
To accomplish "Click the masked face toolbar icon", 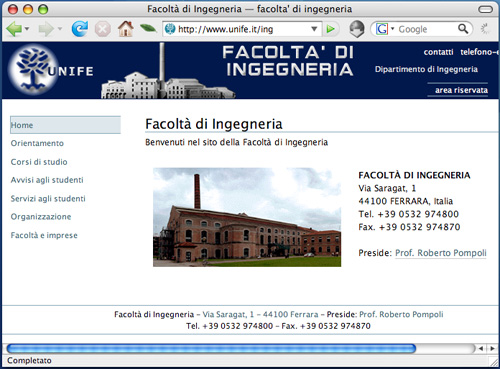I will 357,29.
